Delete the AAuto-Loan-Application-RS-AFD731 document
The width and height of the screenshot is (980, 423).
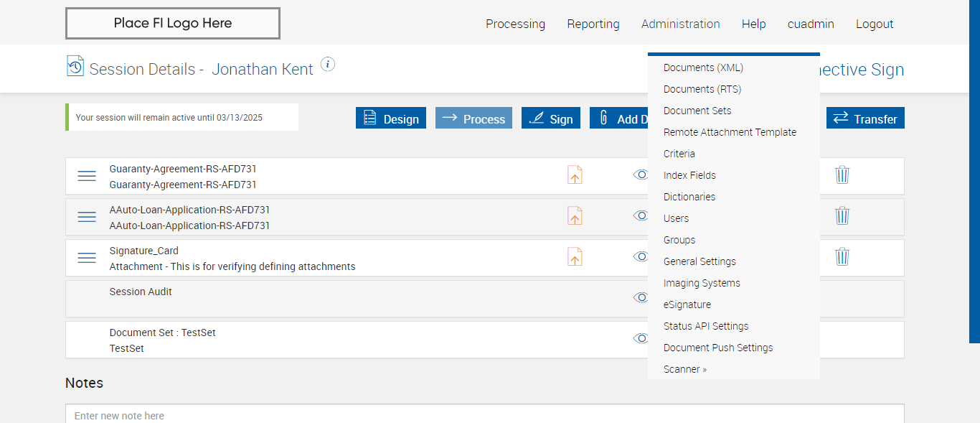[842, 216]
